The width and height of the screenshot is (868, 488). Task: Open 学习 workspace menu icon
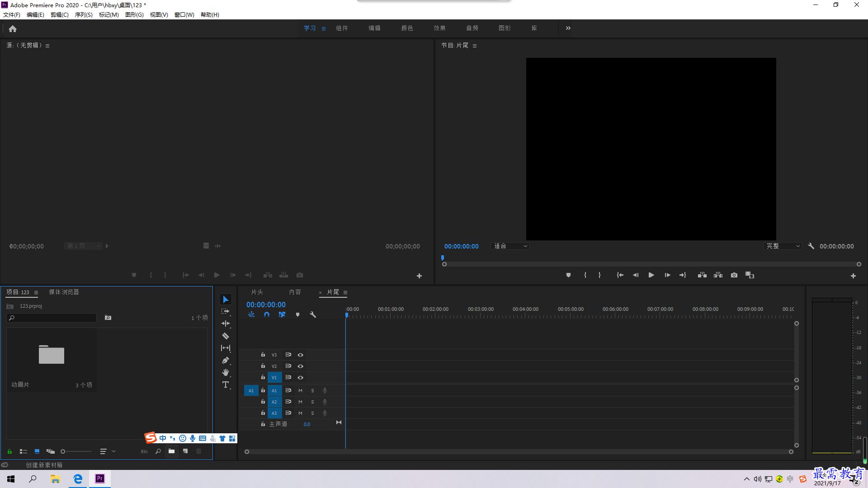click(x=324, y=28)
